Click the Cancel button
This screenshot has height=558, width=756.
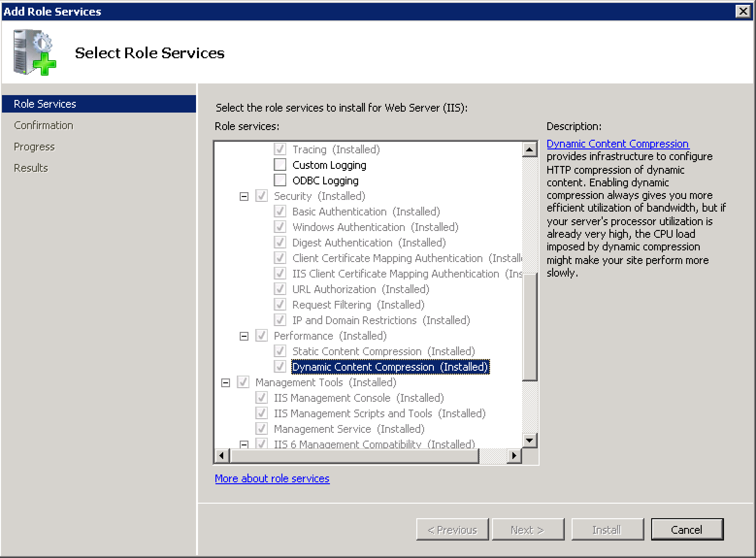pos(687,529)
